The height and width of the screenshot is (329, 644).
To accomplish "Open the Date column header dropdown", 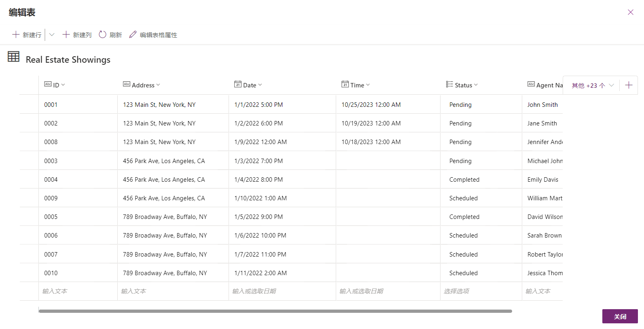I will tap(260, 85).
